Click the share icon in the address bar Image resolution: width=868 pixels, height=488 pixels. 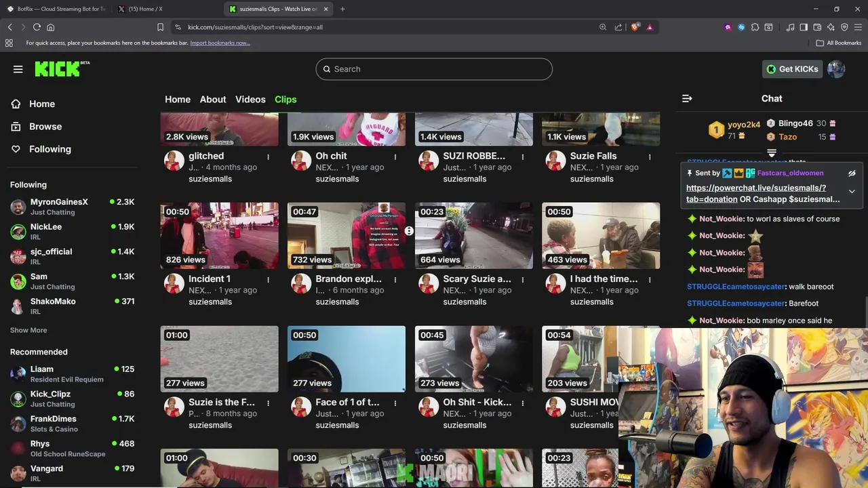pos(618,27)
